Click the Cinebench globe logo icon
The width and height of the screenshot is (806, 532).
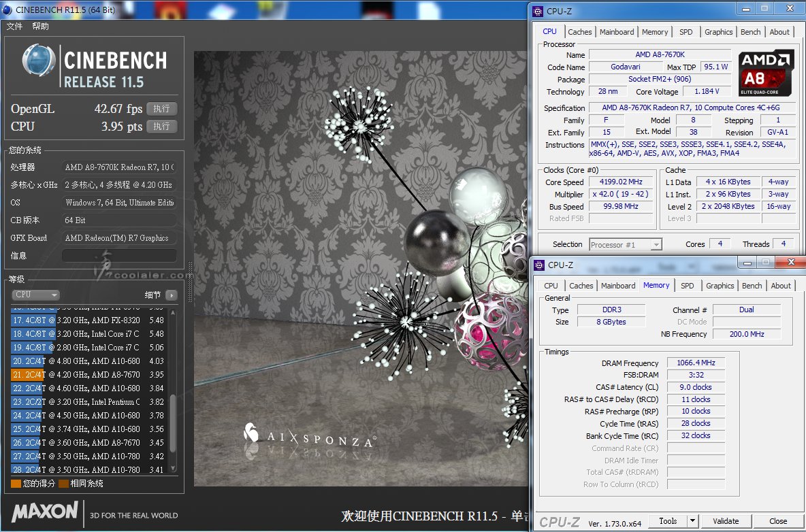tap(39, 61)
